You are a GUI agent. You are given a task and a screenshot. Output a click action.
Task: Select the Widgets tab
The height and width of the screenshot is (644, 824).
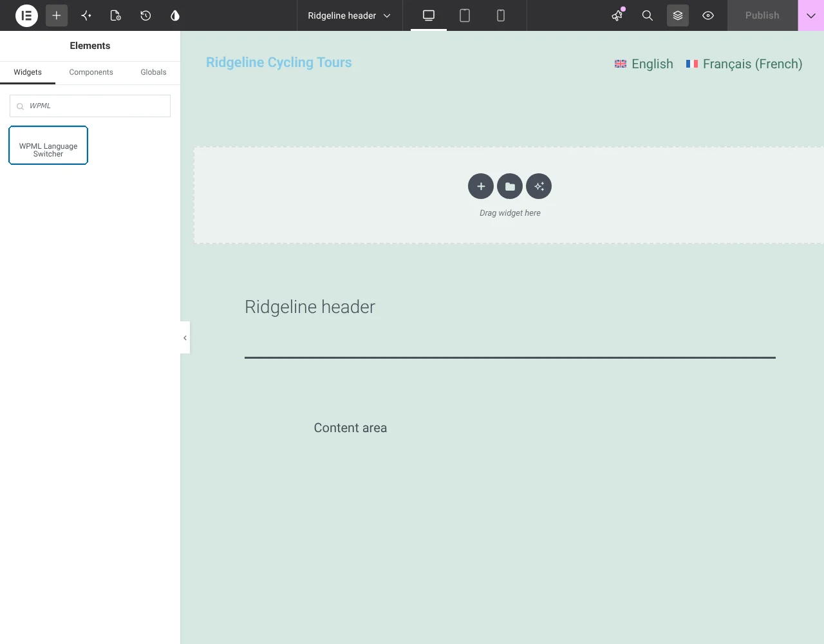click(x=28, y=72)
